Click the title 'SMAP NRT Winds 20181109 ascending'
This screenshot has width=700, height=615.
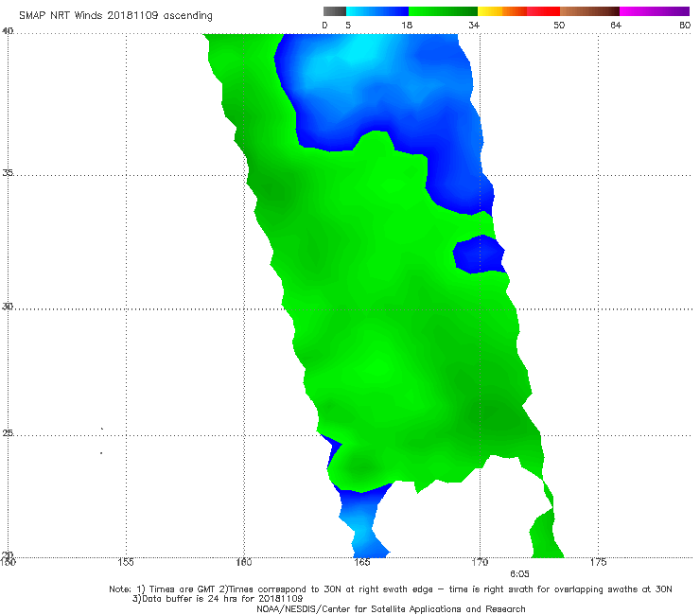pyautogui.click(x=115, y=15)
